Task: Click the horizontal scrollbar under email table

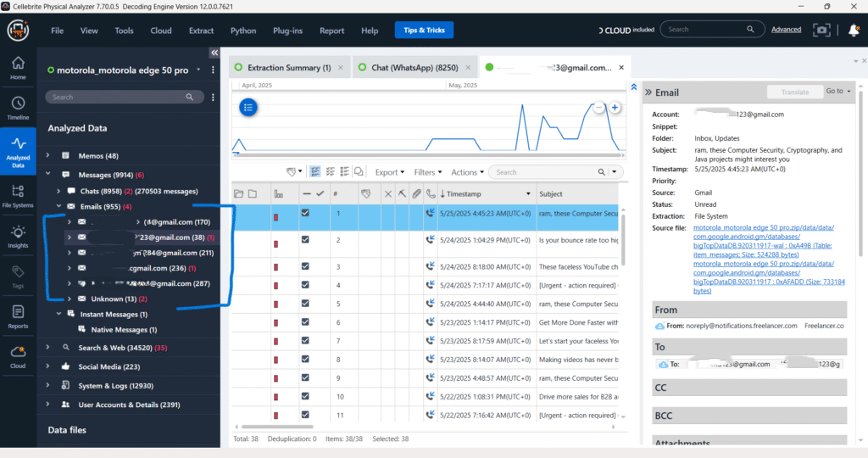Action: point(277,427)
